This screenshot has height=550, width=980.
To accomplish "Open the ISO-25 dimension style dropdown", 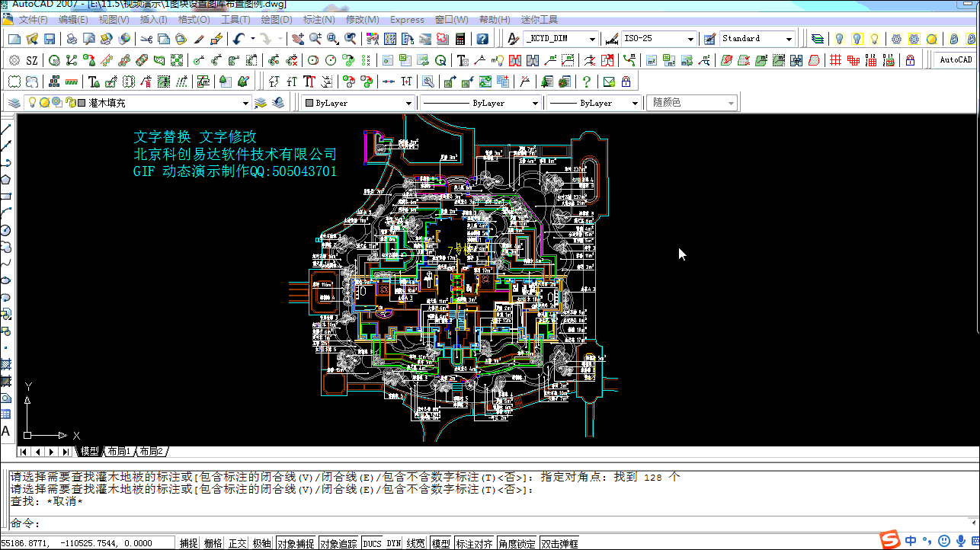I will pos(690,39).
